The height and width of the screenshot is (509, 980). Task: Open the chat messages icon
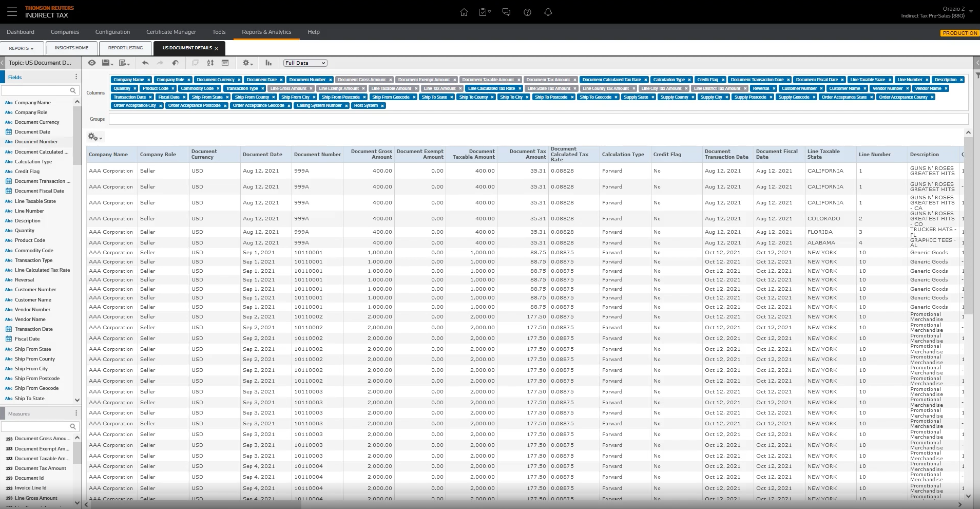506,12
